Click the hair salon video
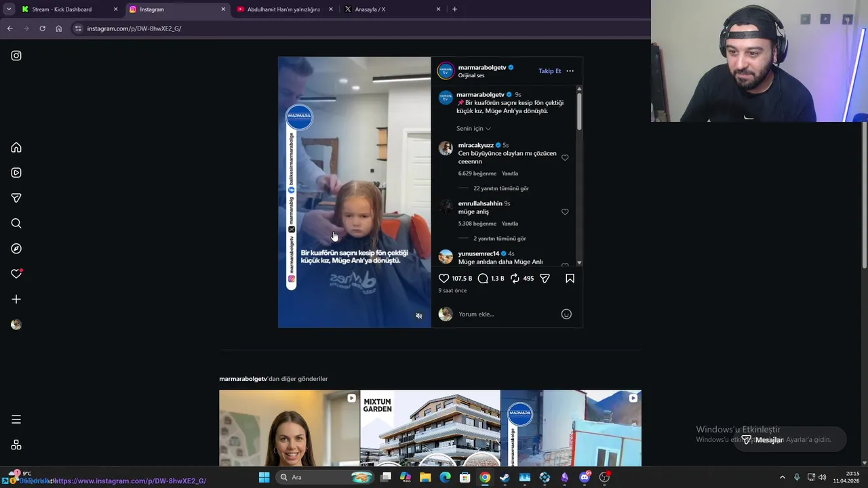 pos(355,192)
